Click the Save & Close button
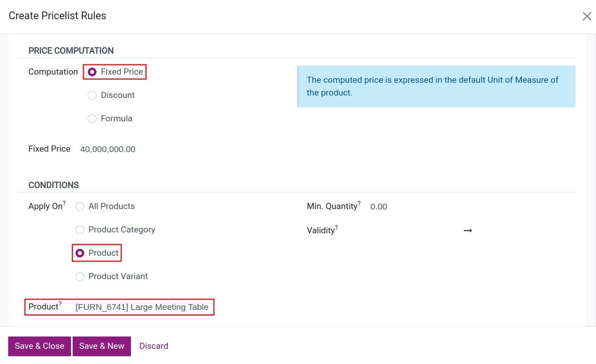This screenshot has height=364, width=596. (39, 346)
